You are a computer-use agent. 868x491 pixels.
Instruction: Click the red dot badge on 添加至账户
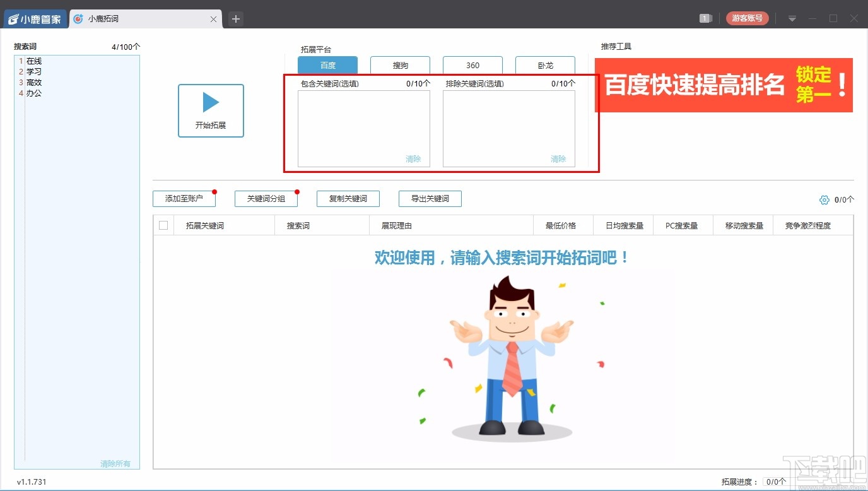click(214, 191)
